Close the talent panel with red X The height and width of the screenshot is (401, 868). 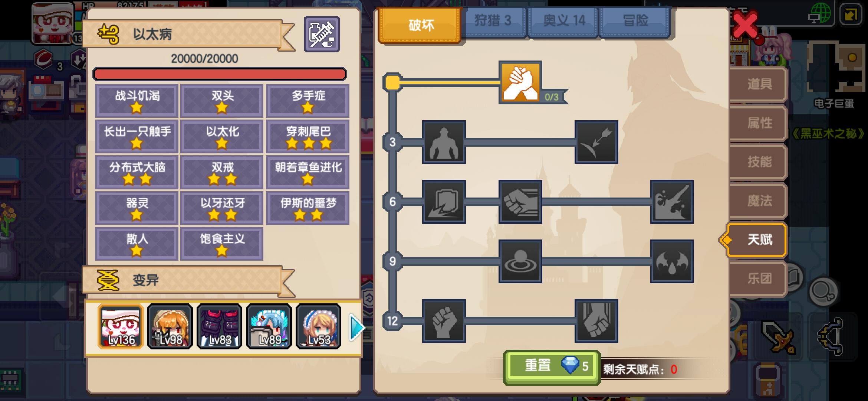pos(745,25)
